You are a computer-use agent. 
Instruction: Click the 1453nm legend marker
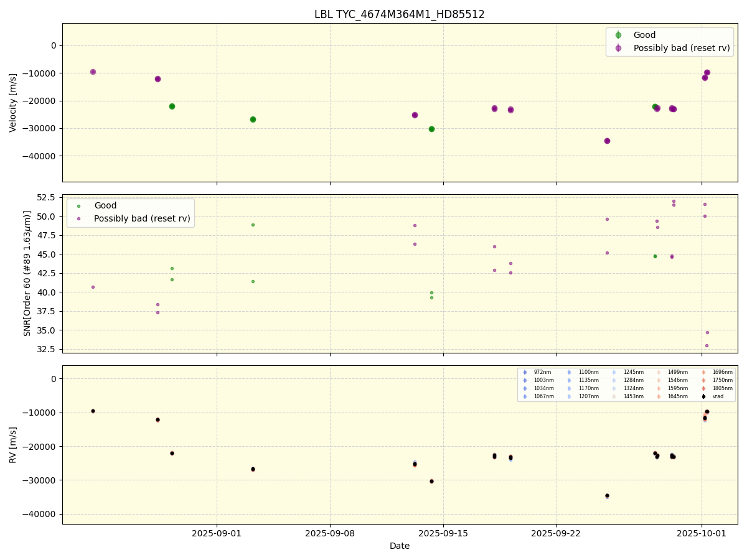(x=614, y=396)
